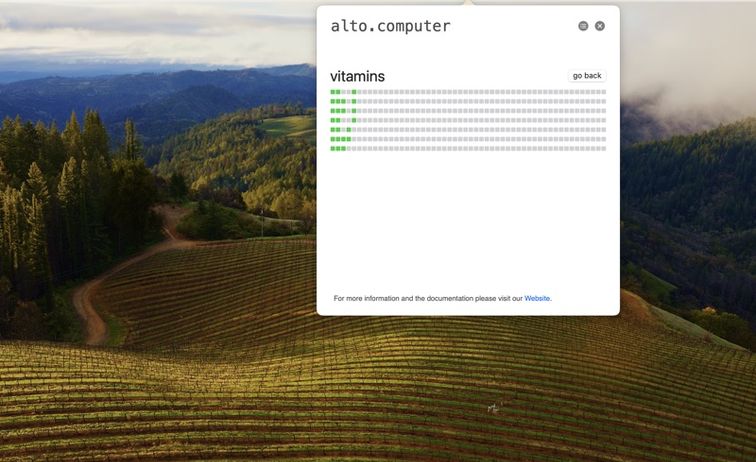Toggle the first gray square in the top row
The image size is (756, 462).
point(343,92)
